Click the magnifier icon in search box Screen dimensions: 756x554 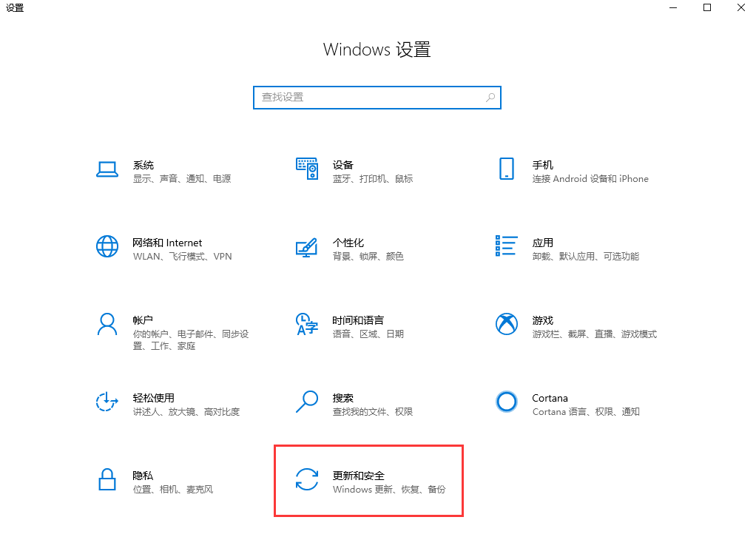click(490, 98)
